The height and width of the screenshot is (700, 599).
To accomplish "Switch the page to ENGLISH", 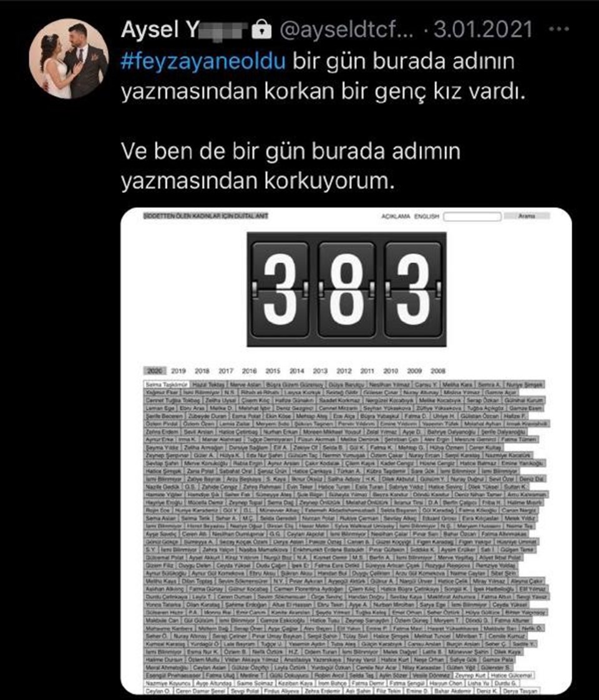I will (x=426, y=216).
